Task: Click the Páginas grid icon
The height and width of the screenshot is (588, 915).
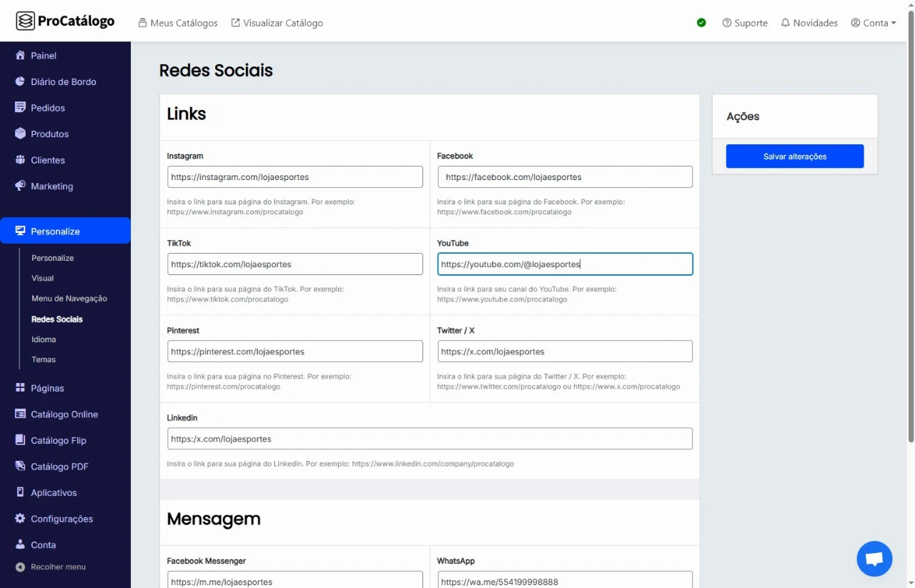Action: tap(20, 388)
